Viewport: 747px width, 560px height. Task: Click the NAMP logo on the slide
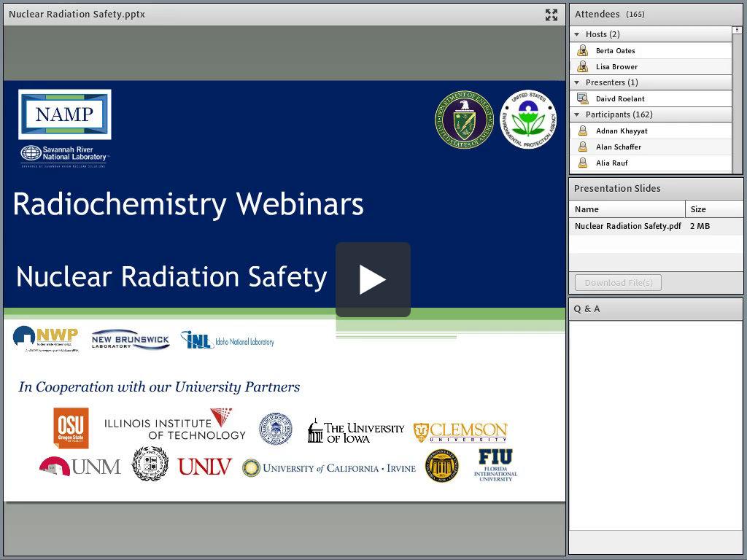point(65,114)
